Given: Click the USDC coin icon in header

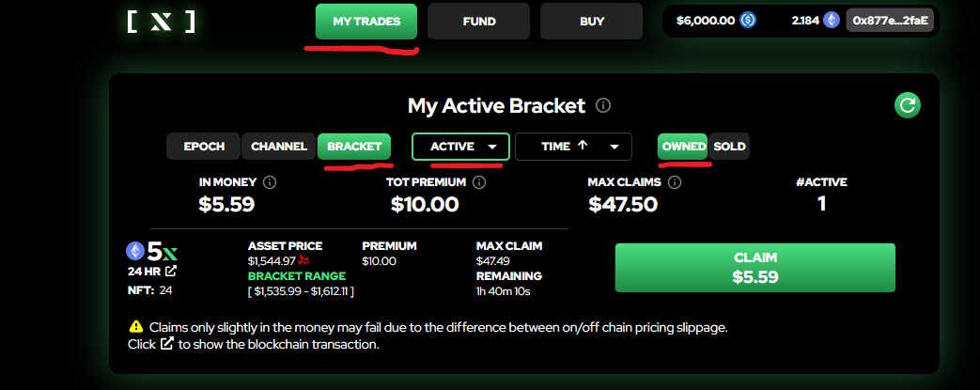Looking at the screenshot, I should click(x=748, y=21).
